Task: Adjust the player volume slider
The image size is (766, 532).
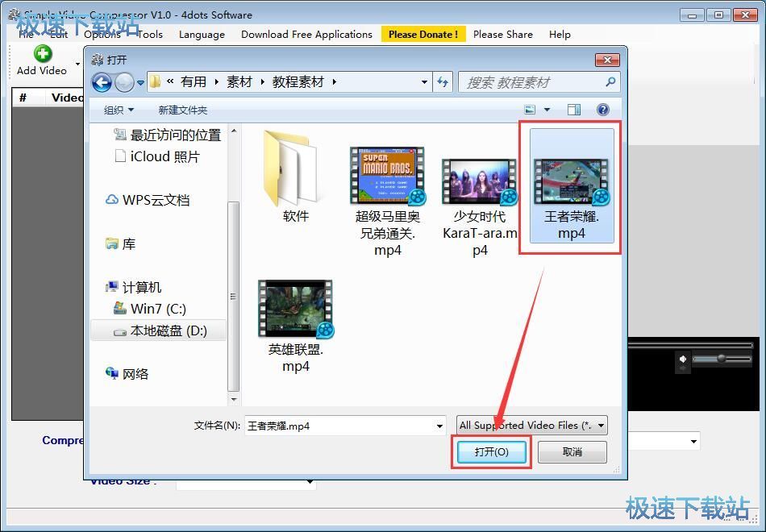Action: pyautogui.click(x=721, y=359)
